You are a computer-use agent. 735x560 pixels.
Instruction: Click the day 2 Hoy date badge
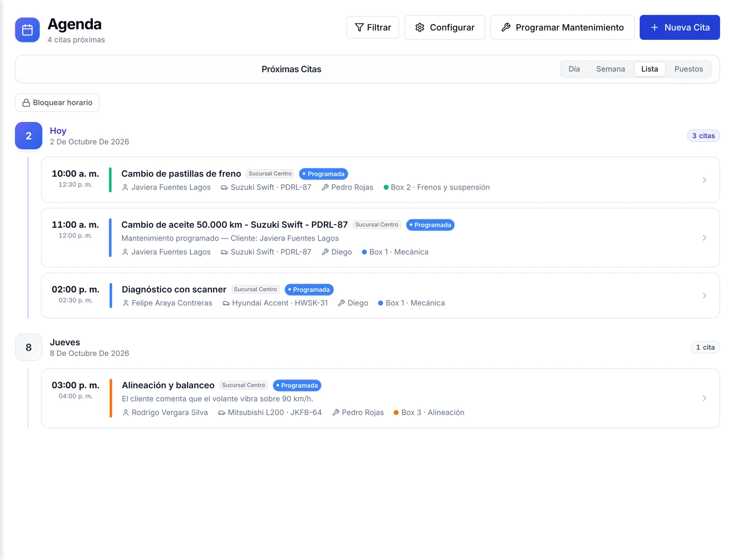(x=28, y=136)
